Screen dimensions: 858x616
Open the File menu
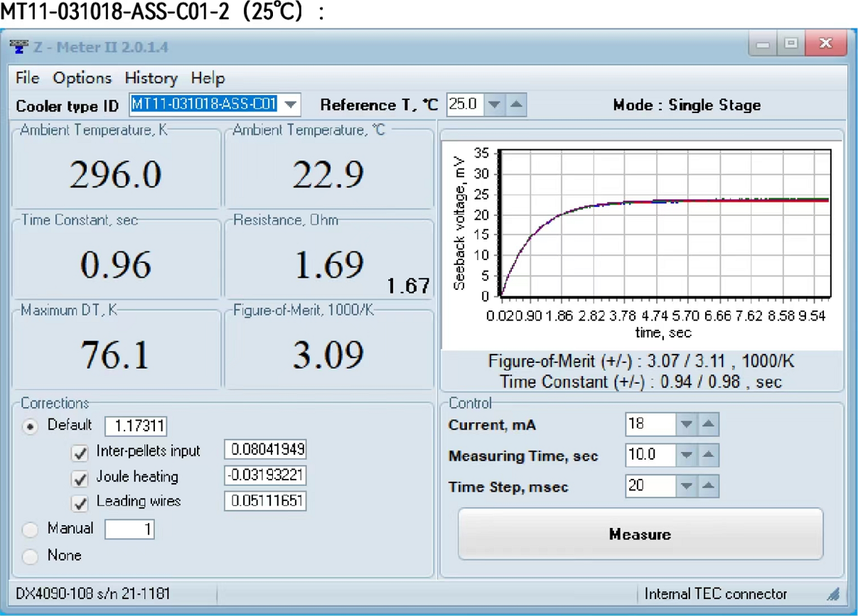28,77
